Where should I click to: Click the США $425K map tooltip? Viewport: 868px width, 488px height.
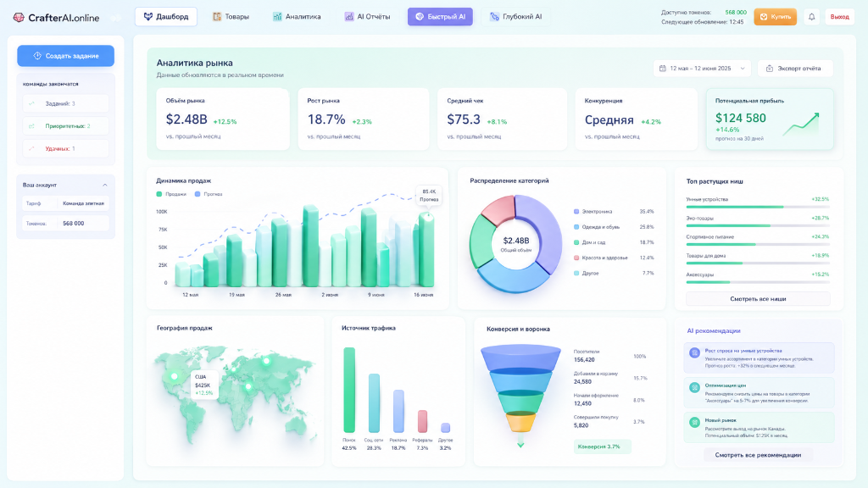(203, 385)
